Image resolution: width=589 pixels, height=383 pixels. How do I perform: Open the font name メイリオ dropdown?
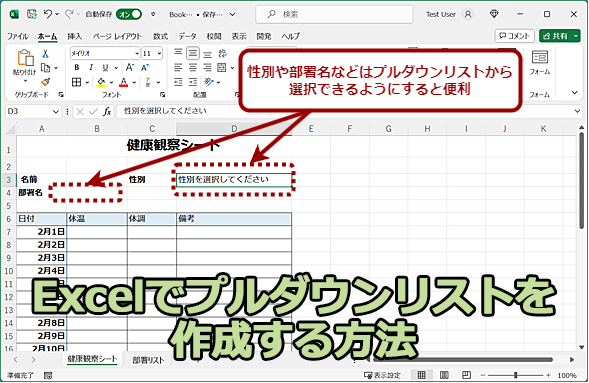click(x=137, y=54)
